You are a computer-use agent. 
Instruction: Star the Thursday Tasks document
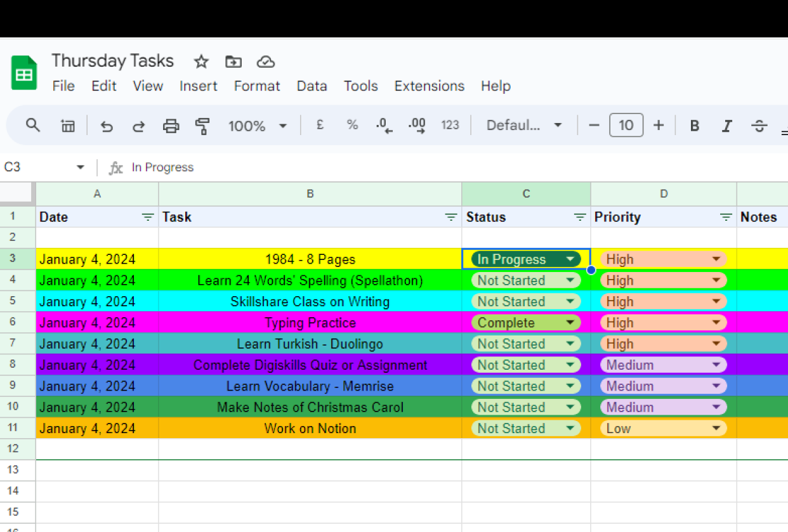[201, 62]
